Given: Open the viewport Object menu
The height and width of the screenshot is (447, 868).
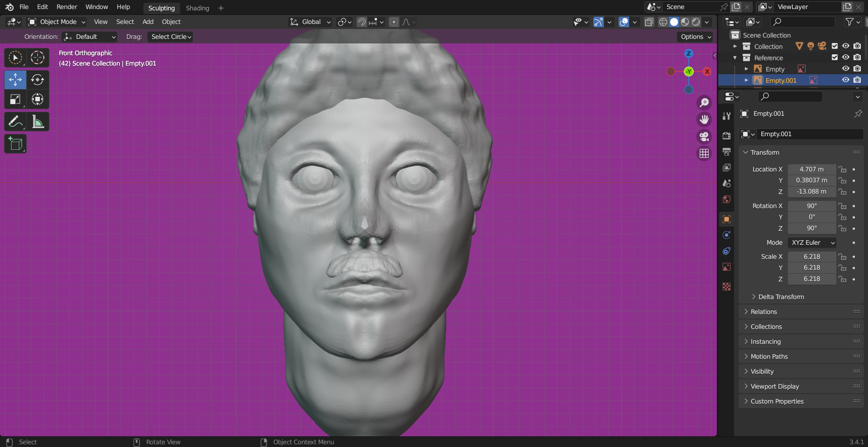Looking at the screenshot, I should [171, 22].
